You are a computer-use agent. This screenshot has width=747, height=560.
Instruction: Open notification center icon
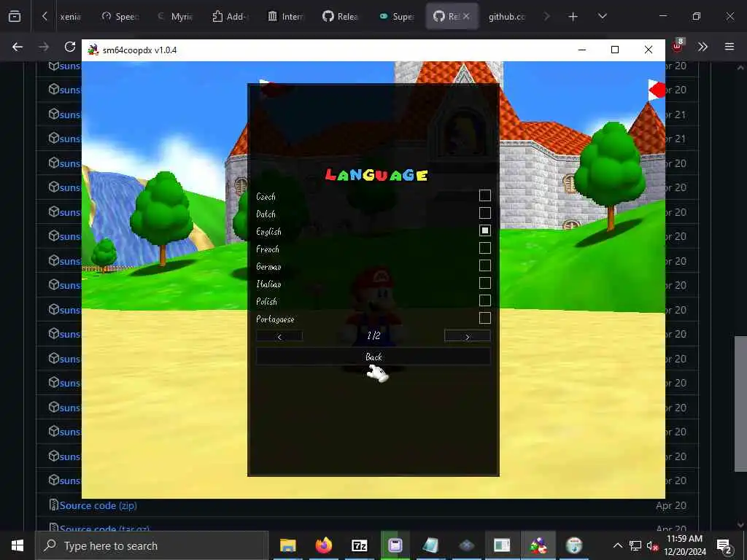(724, 545)
